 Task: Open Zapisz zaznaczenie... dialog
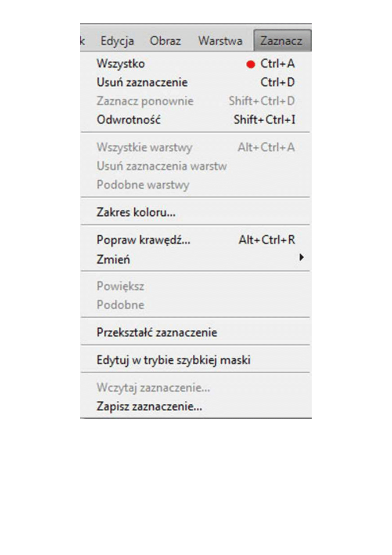pos(149,406)
